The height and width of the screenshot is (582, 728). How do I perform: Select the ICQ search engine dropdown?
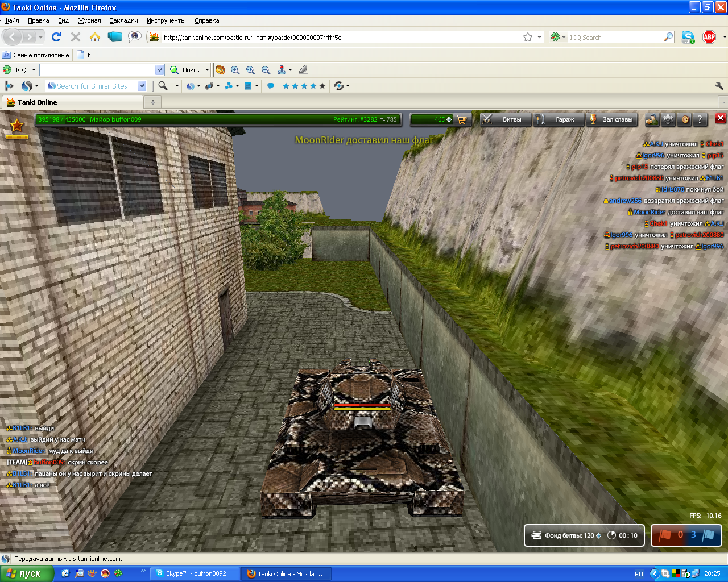coord(559,38)
